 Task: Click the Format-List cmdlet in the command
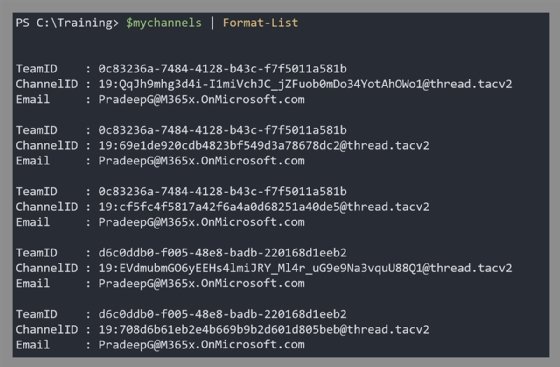tap(260, 23)
